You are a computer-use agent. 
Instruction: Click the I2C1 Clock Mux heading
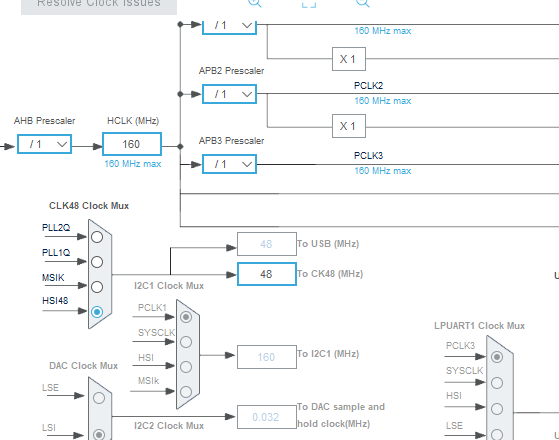coord(169,286)
